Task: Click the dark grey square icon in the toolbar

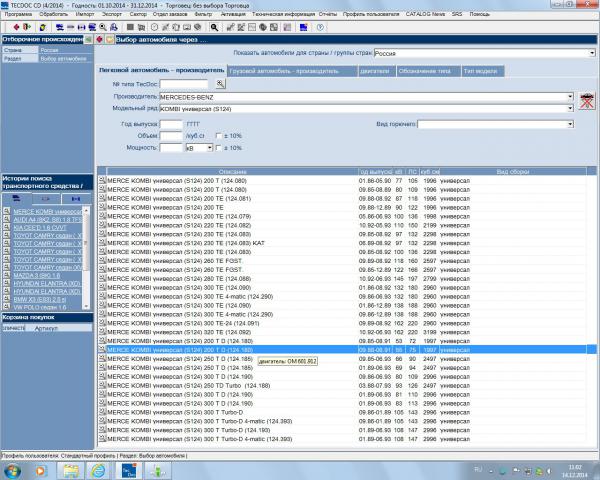Action: pos(130,27)
